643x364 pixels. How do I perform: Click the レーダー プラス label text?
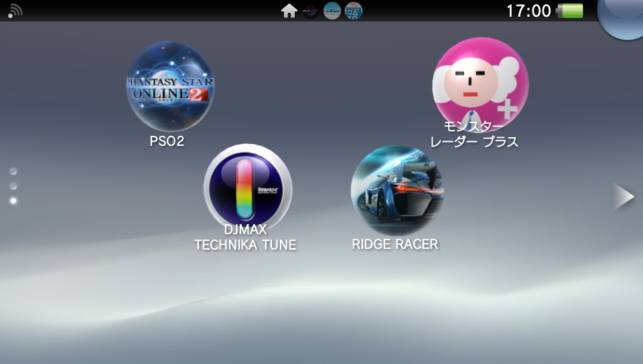(x=474, y=142)
